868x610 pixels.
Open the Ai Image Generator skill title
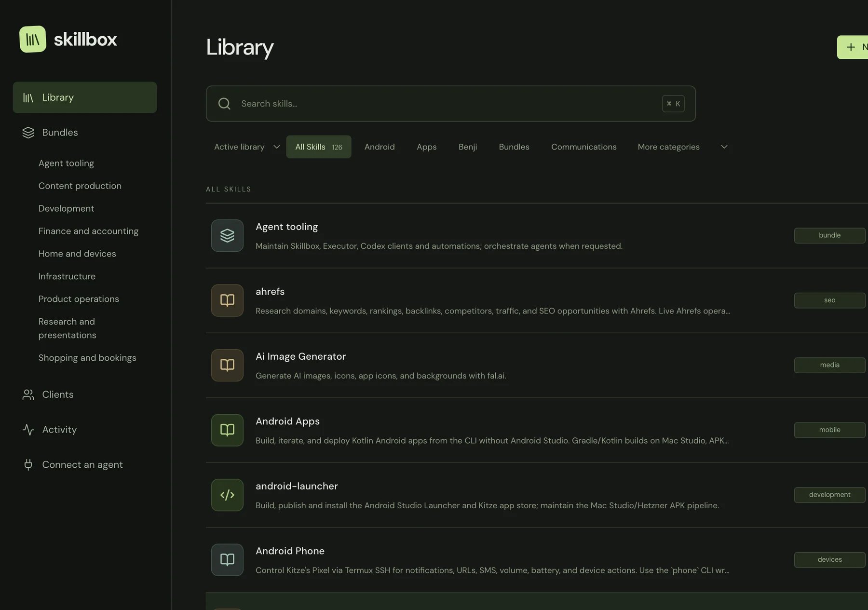pos(300,357)
